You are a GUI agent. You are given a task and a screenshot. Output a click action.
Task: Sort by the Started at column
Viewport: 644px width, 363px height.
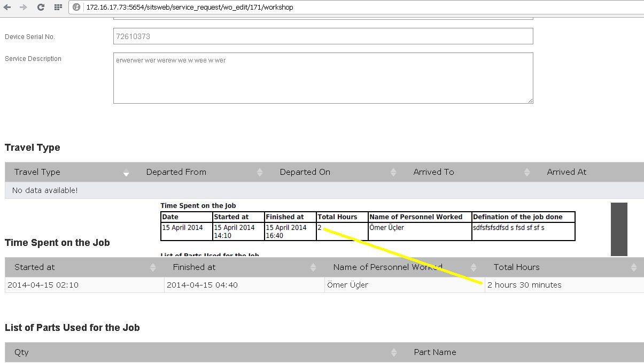pos(84,267)
